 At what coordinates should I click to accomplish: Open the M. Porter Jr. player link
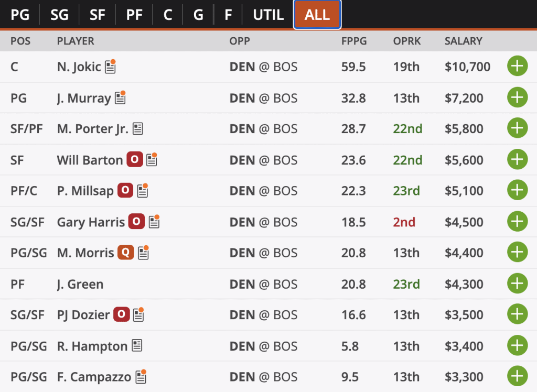coord(93,129)
